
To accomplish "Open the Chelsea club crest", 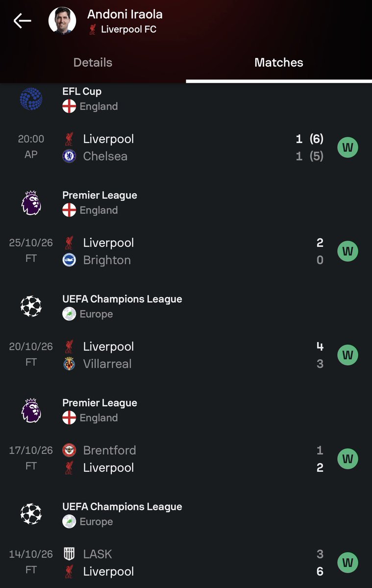I will [x=69, y=156].
